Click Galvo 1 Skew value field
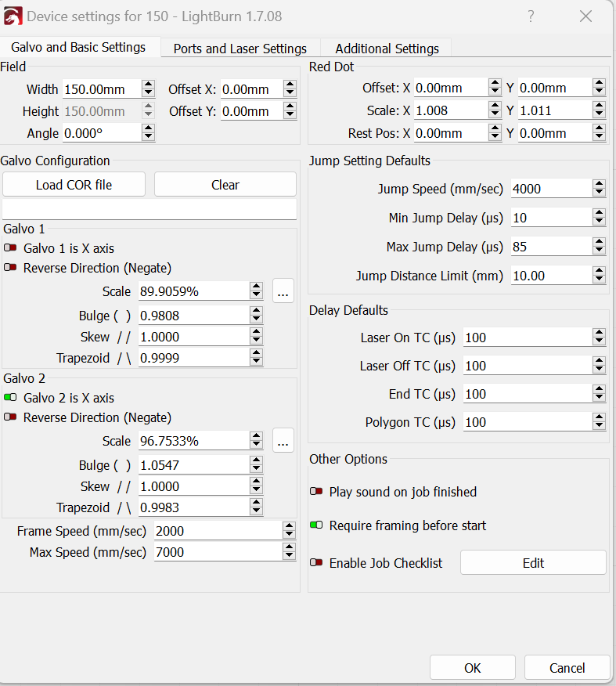Viewport: 616px width, 686px height. [194, 337]
